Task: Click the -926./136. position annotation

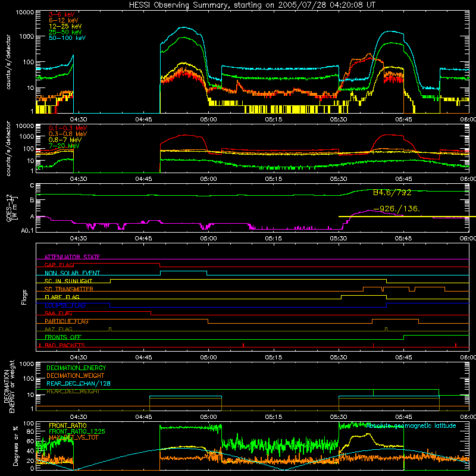Action: (396, 209)
